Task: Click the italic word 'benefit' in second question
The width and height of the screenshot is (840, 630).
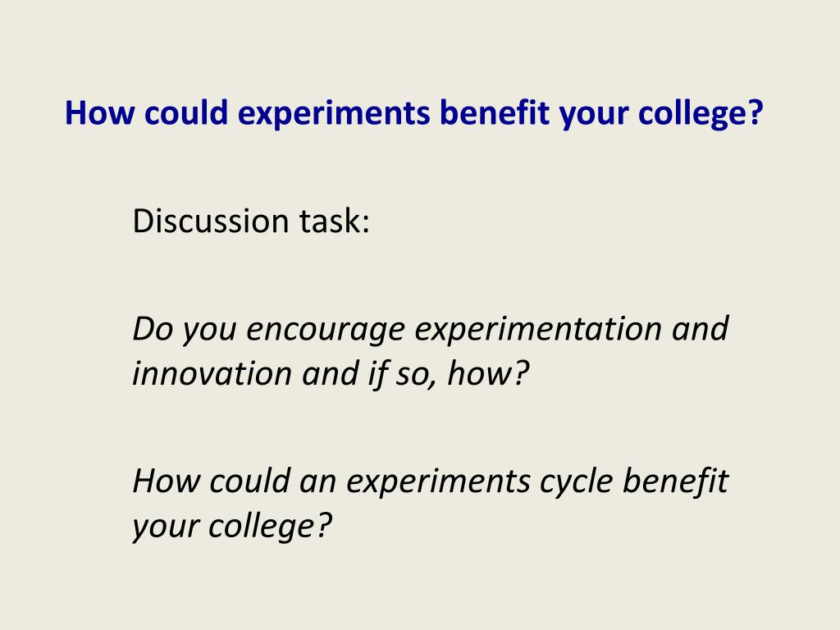Action: click(x=675, y=480)
